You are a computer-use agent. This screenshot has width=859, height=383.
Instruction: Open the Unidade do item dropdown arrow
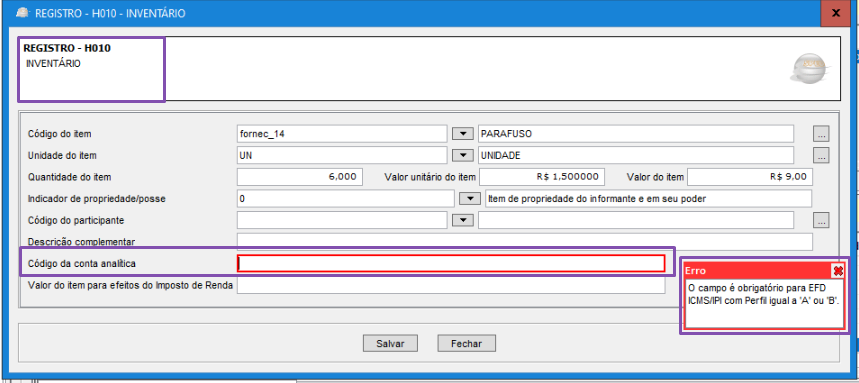[463, 155]
